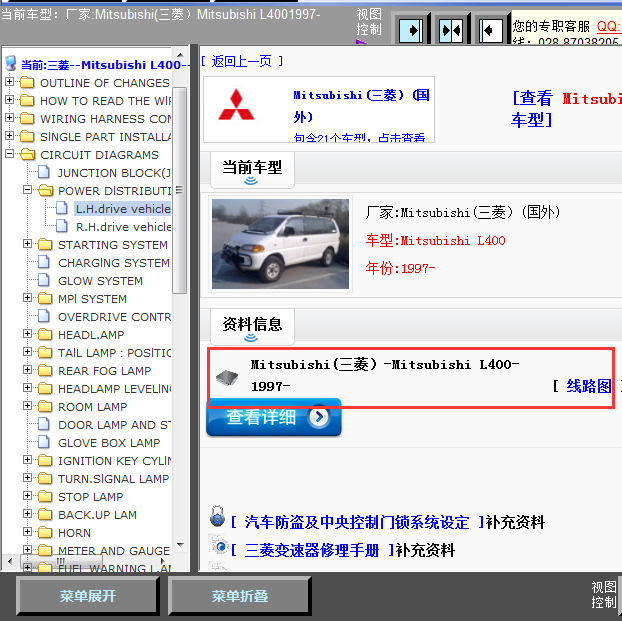Viewport: 622px width, 621px height.
Task: Click the right-arrow view control icon
Action: coord(411,30)
